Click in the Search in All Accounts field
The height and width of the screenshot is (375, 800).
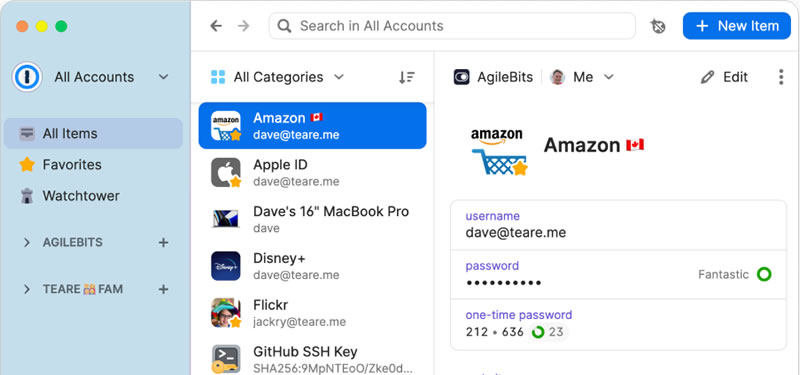(x=452, y=26)
